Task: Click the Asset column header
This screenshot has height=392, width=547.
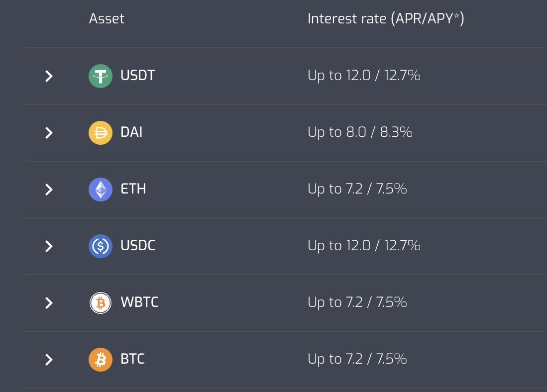Action: (107, 18)
